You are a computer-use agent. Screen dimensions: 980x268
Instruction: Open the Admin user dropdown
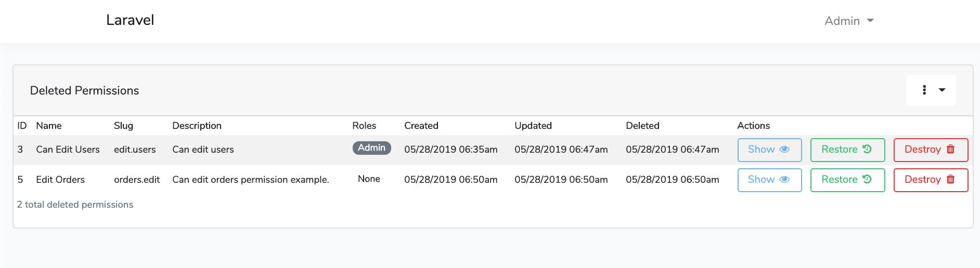[848, 21]
